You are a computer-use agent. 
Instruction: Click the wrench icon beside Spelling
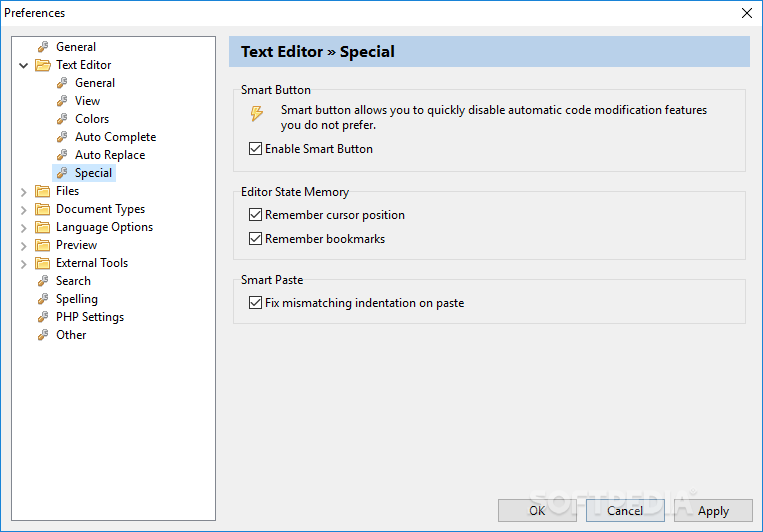coord(43,299)
